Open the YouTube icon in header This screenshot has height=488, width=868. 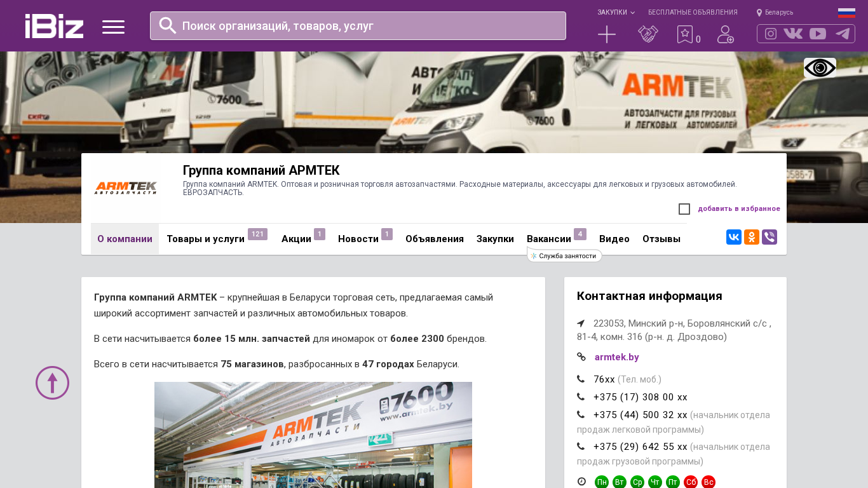(x=818, y=34)
